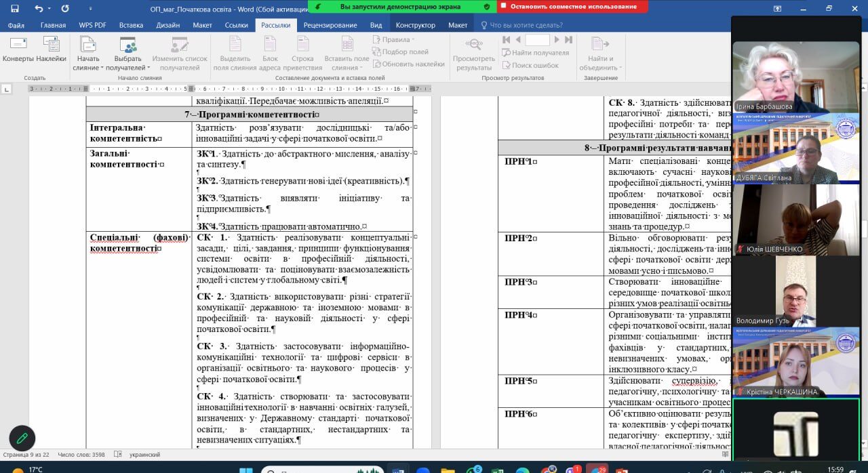Open the Рецензирование ribbon tab
This screenshot has width=868, height=473.
(330, 25)
